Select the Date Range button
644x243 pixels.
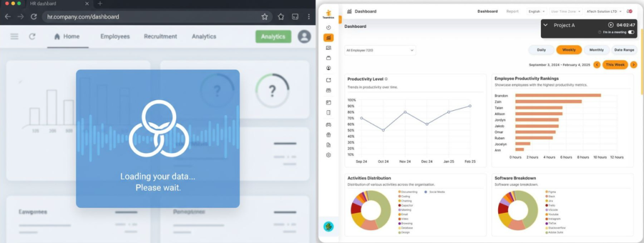point(624,50)
